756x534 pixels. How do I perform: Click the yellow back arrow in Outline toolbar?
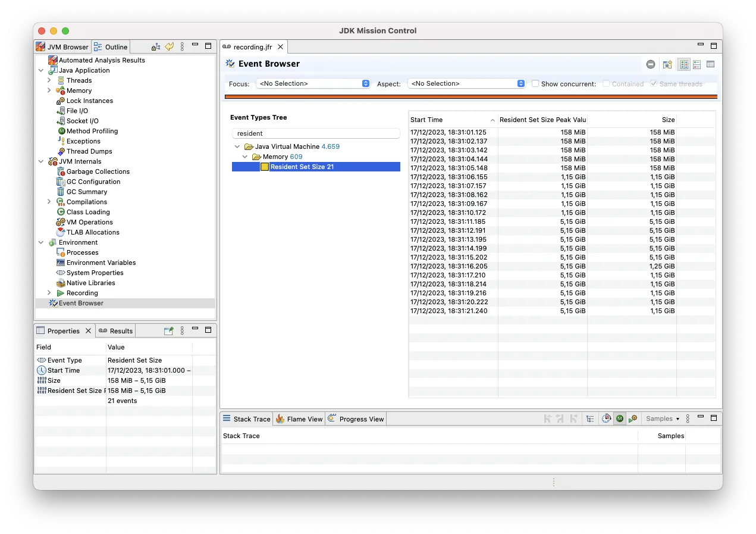(170, 46)
